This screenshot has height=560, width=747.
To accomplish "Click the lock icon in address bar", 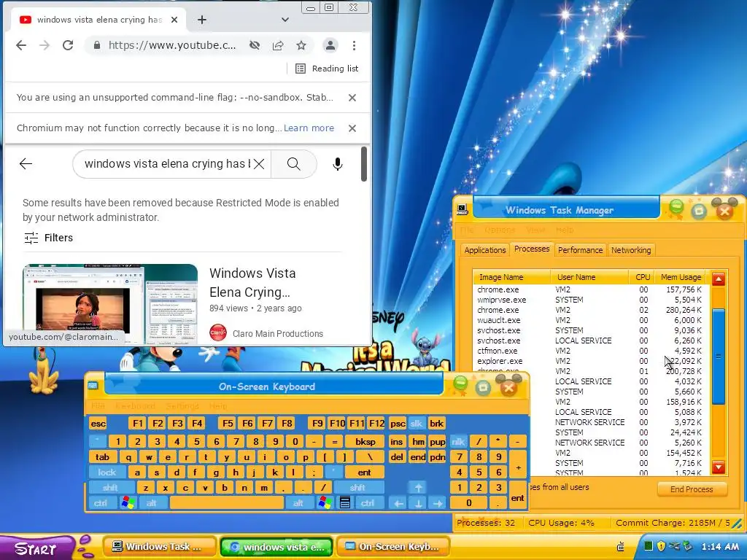I will [x=97, y=45].
